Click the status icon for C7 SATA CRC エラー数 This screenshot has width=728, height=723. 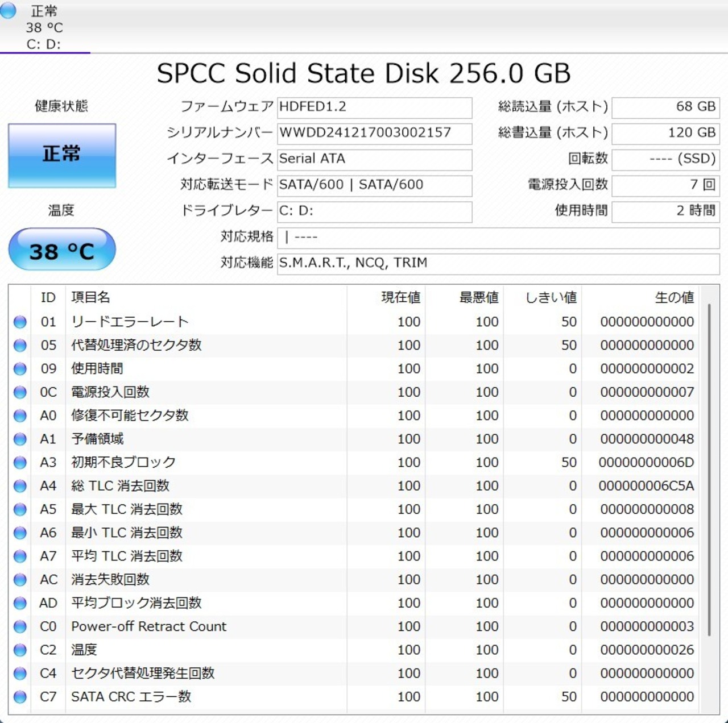tap(20, 697)
